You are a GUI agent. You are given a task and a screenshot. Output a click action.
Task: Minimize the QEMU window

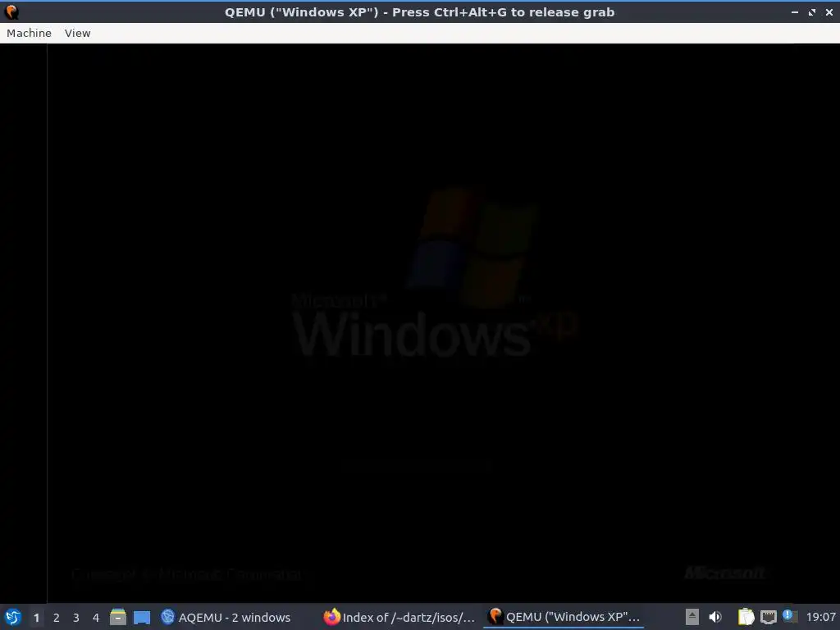pyautogui.click(x=794, y=11)
